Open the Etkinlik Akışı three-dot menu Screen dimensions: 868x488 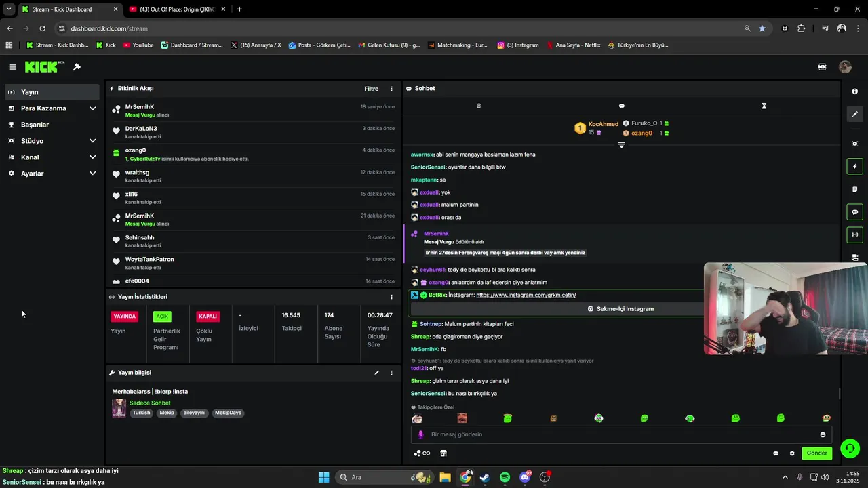(391, 89)
